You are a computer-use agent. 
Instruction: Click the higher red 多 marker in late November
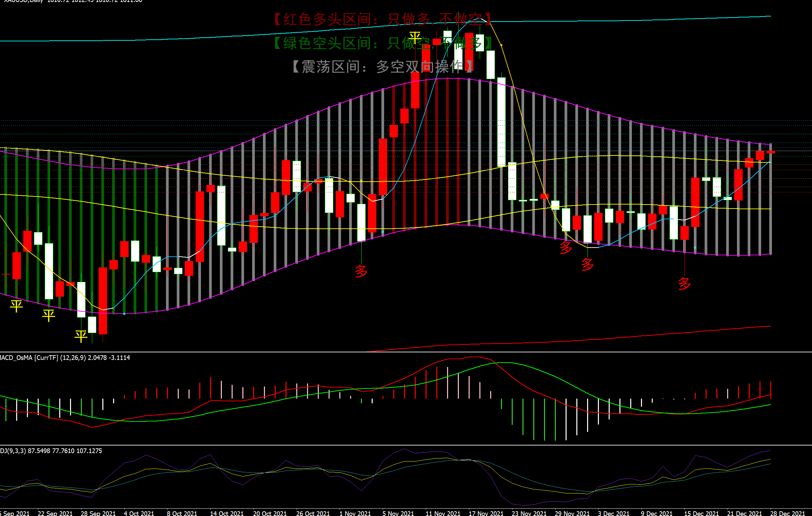pyautogui.click(x=566, y=247)
